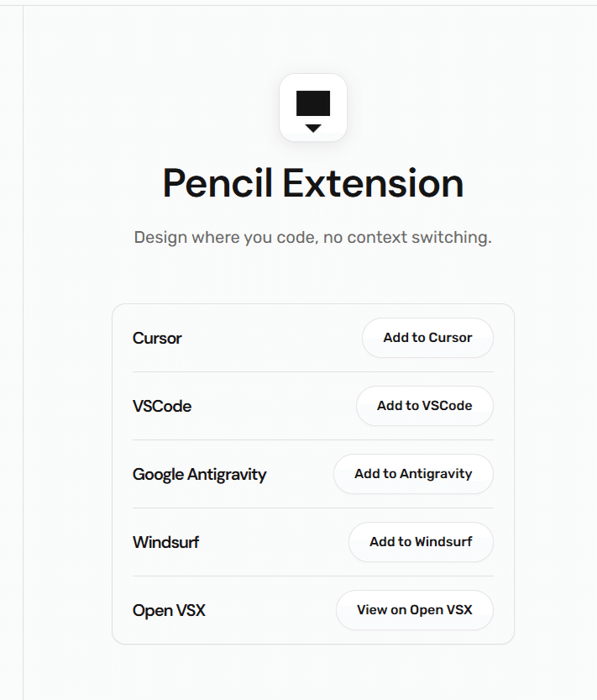
Task: Select the Open VSX row label
Action: pyautogui.click(x=169, y=611)
